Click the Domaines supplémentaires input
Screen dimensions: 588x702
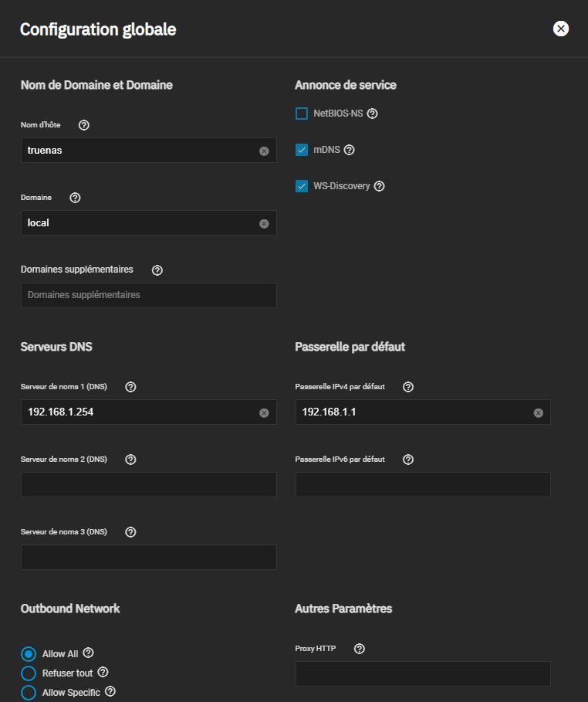pyautogui.click(x=148, y=295)
